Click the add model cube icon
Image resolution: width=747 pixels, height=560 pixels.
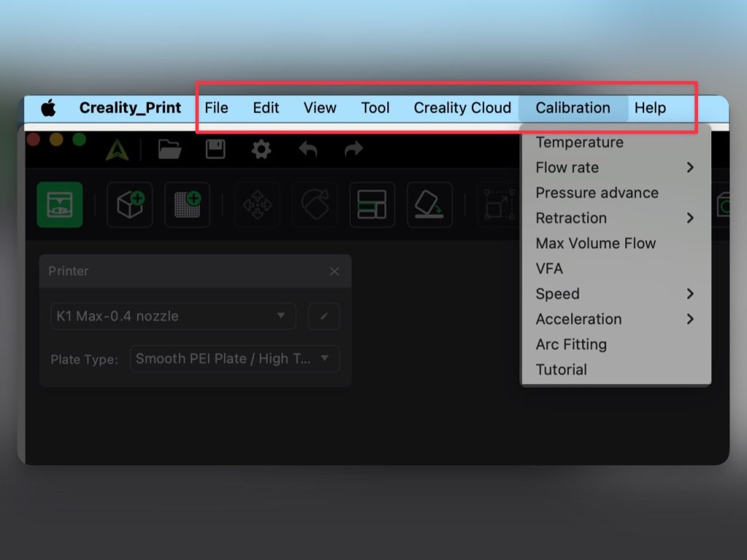(x=130, y=205)
